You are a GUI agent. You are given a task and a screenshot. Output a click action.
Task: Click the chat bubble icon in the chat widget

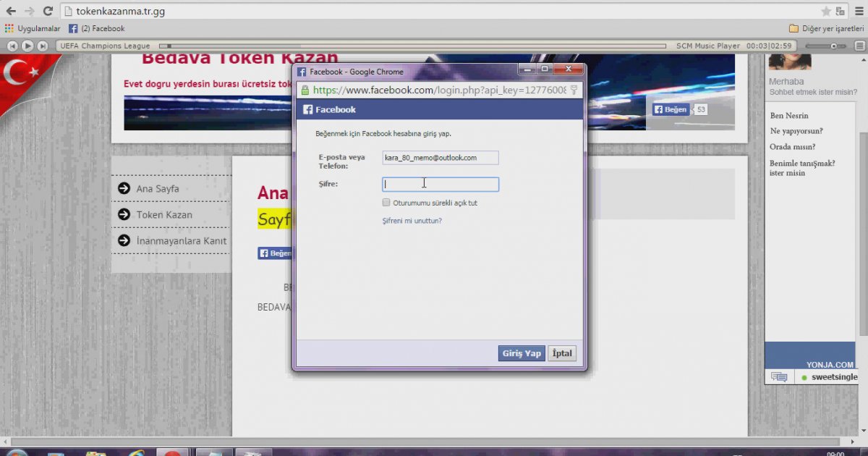(779, 377)
